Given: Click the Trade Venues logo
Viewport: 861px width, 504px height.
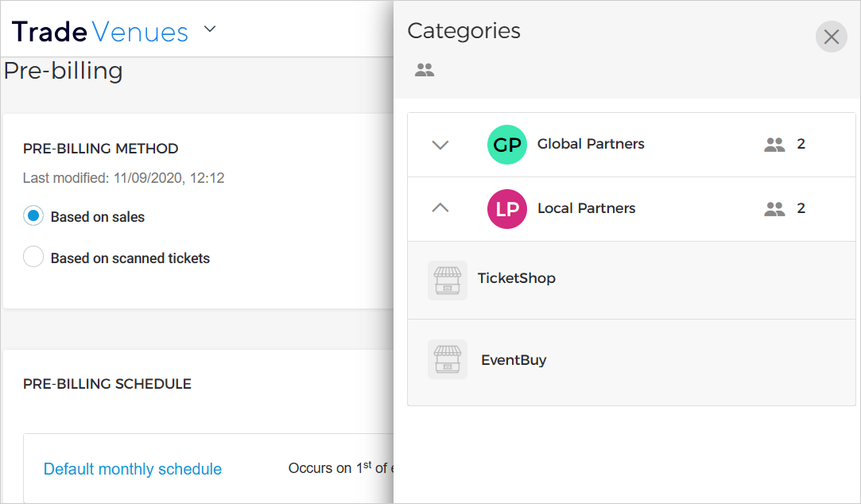Looking at the screenshot, I should pyautogui.click(x=100, y=32).
